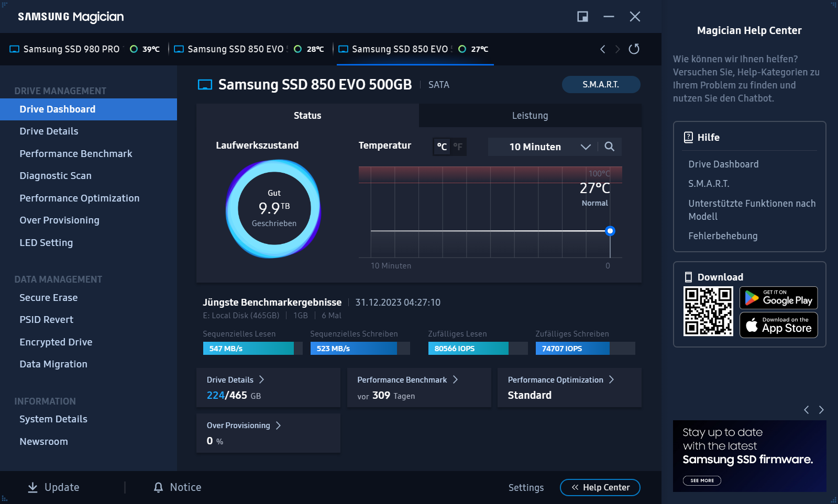Select Celsius temperature unit
The width and height of the screenshot is (838, 504).
(x=442, y=147)
